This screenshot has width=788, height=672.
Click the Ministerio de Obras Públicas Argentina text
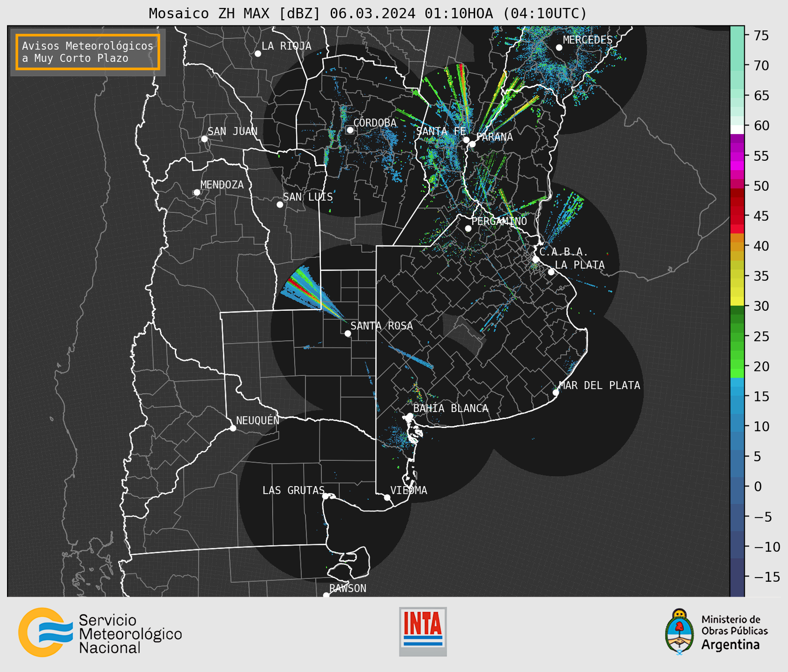(734, 632)
